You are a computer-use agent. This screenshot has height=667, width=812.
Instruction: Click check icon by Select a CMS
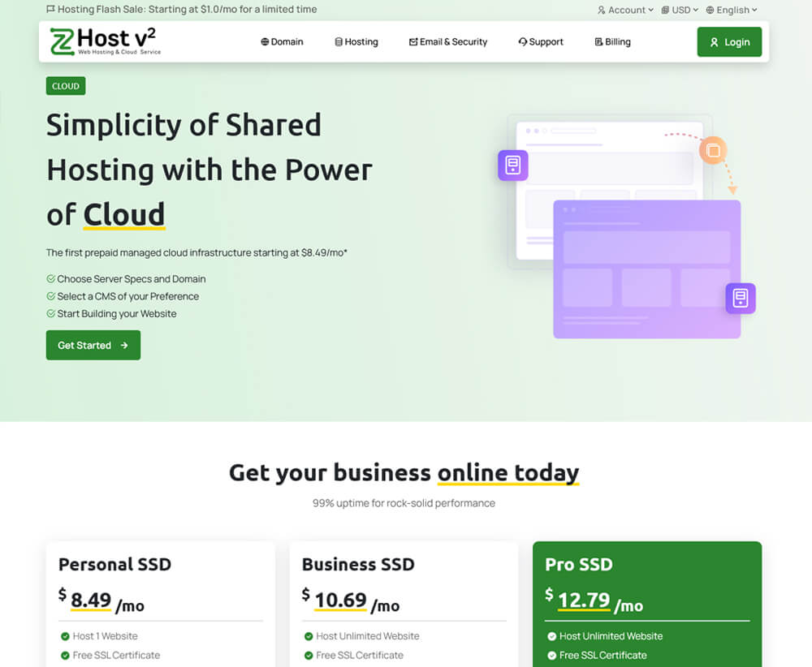coord(50,296)
